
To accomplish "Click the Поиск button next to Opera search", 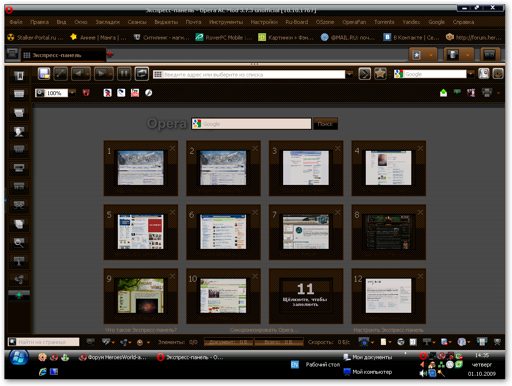I will [x=325, y=124].
